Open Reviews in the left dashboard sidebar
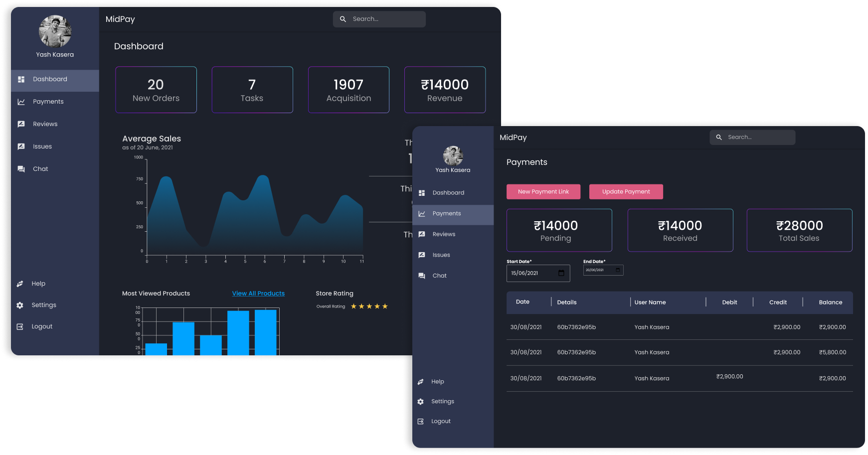868x455 pixels. tap(45, 124)
